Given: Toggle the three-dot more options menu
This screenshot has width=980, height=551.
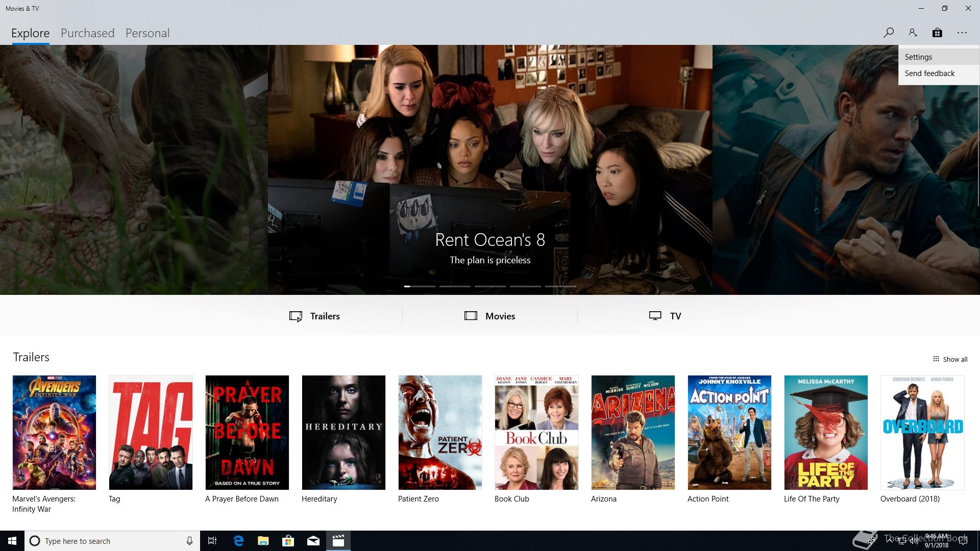Looking at the screenshot, I should pyautogui.click(x=962, y=33).
